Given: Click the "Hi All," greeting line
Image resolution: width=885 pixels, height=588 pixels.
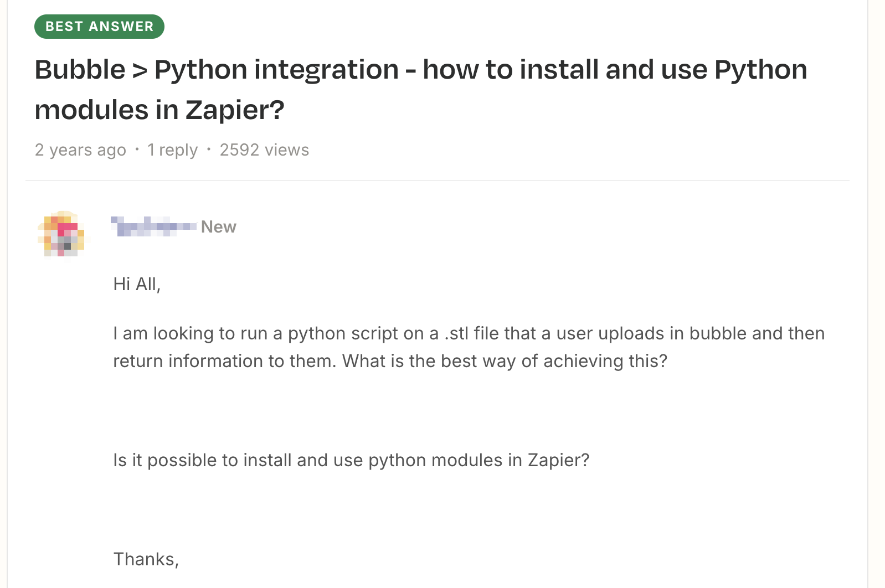Looking at the screenshot, I should (137, 284).
